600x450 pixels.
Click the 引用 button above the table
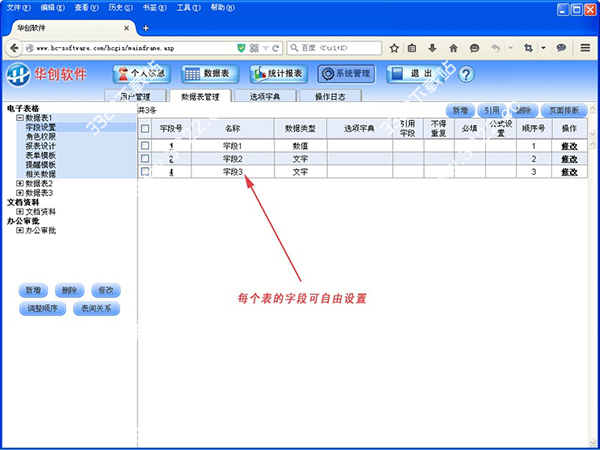[x=492, y=111]
